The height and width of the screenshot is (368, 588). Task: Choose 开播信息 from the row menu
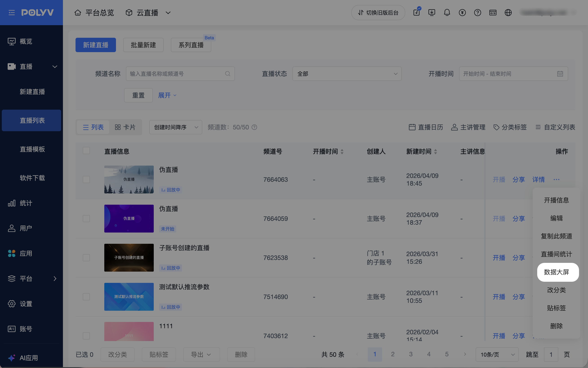pyautogui.click(x=556, y=200)
